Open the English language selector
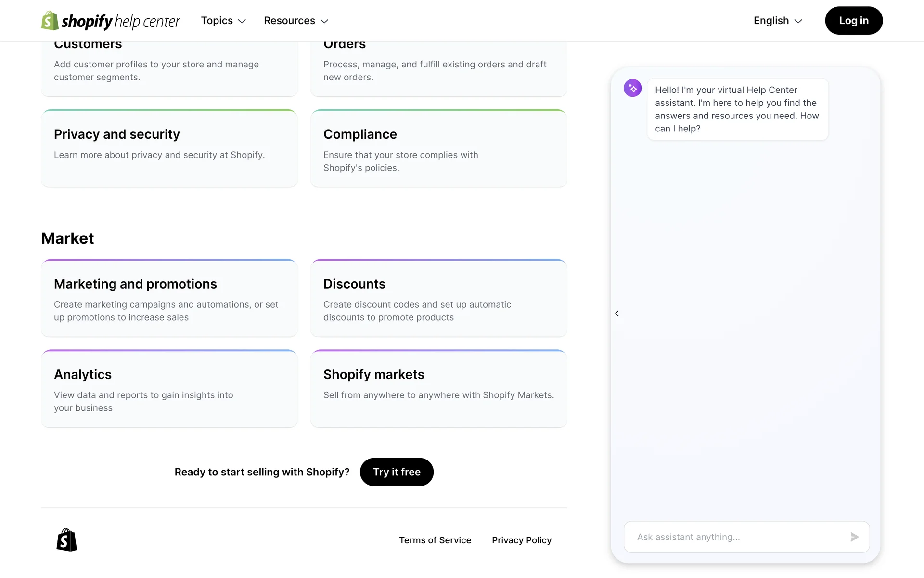This screenshot has height=578, width=924. click(x=778, y=21)
